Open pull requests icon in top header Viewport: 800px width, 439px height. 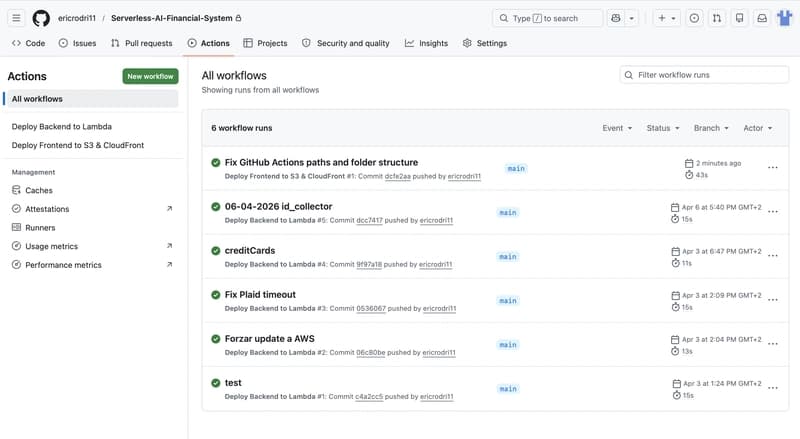[717, 18]
